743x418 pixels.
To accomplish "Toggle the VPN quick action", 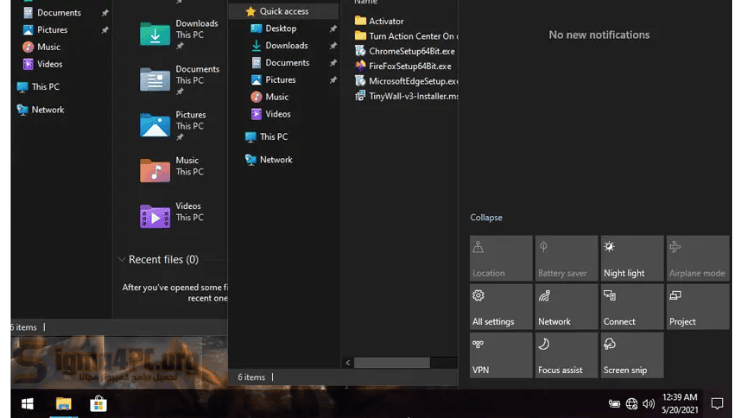I will [501, 355].
